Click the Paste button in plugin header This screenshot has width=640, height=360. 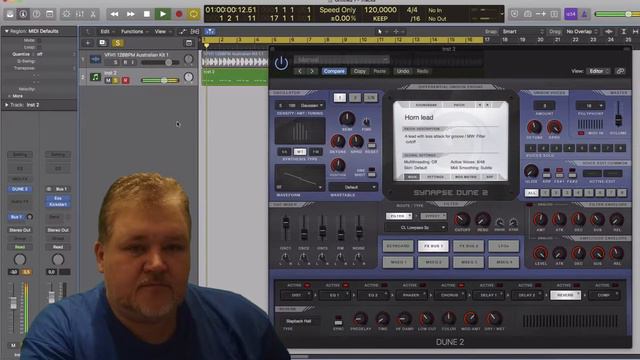(x=380, y=71)
